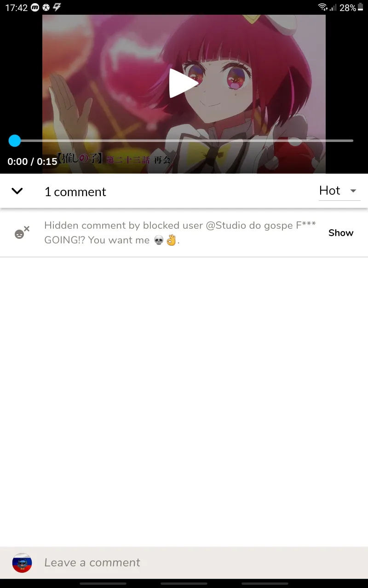368x588 pixels.
Task: Click the 0:00 / 0:15 time display
Action: 32,161
